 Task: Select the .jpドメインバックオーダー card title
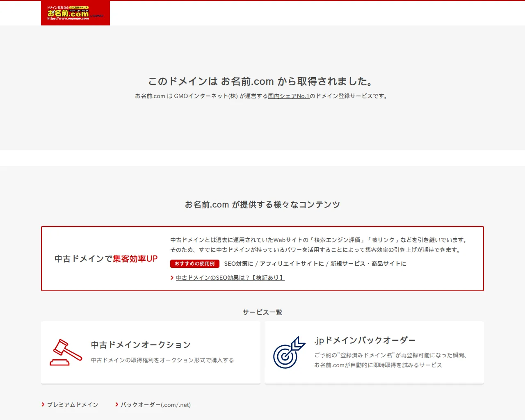(x=365, y=340)
